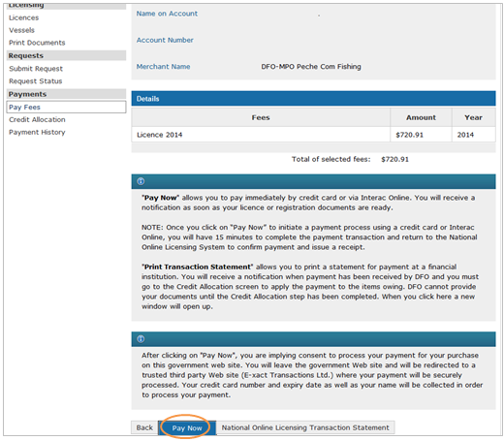The image size is (504, 441).
Task: Click bold 'Print Transaction Statement' text
Action: [x=198, y=267]
